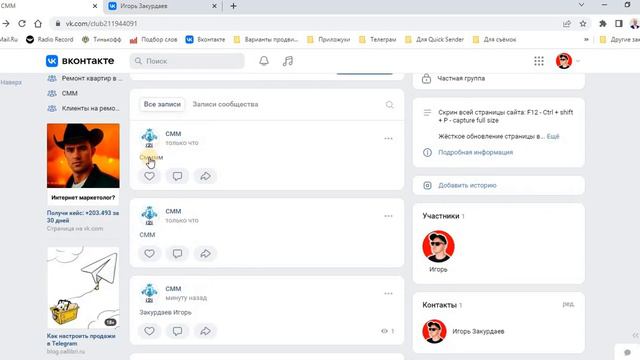Open contact 'Игорь Закурдаев'

click(x=478, y=331)
